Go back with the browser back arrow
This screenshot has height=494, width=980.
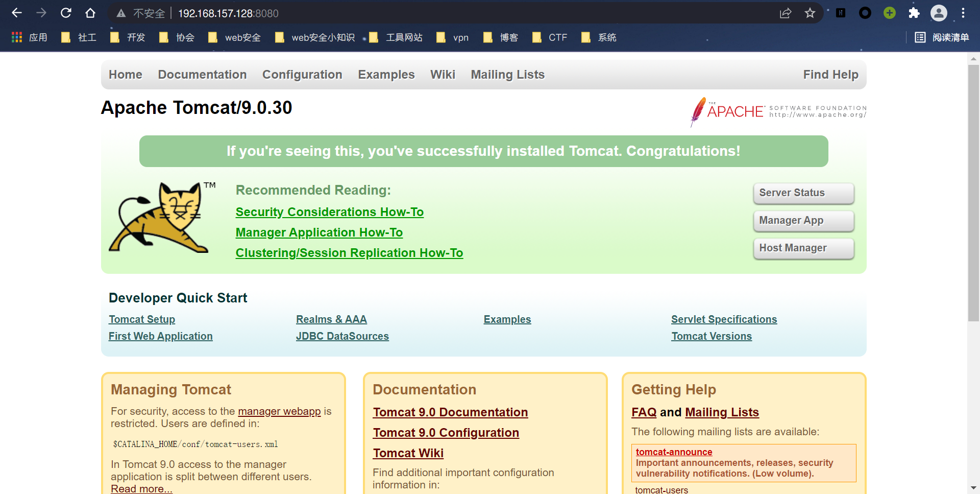click(17, 13)
